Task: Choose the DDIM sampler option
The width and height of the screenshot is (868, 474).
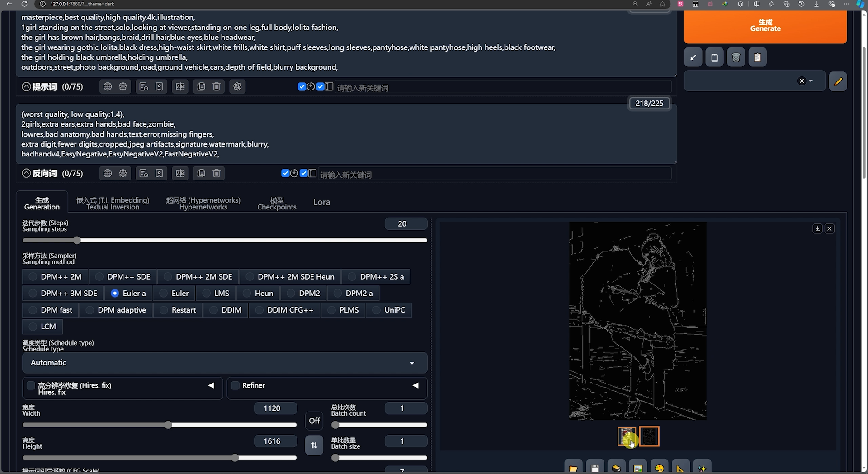Action: coord(226,310)
